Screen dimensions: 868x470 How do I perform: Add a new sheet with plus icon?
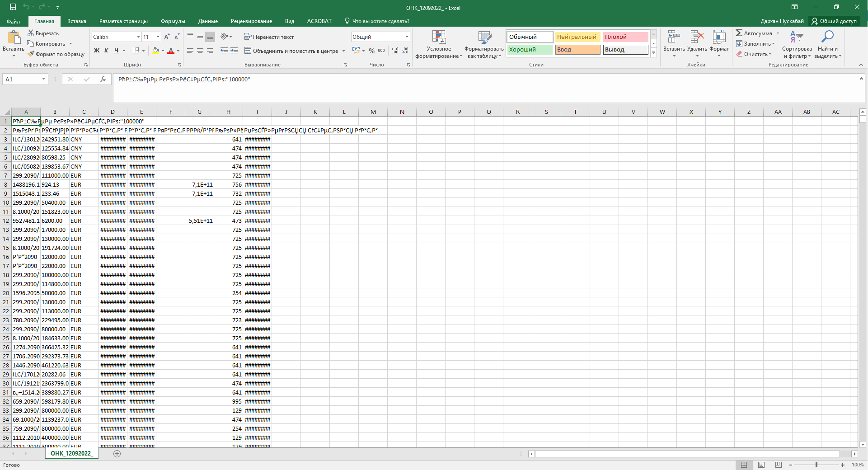[x=117, y=453]
